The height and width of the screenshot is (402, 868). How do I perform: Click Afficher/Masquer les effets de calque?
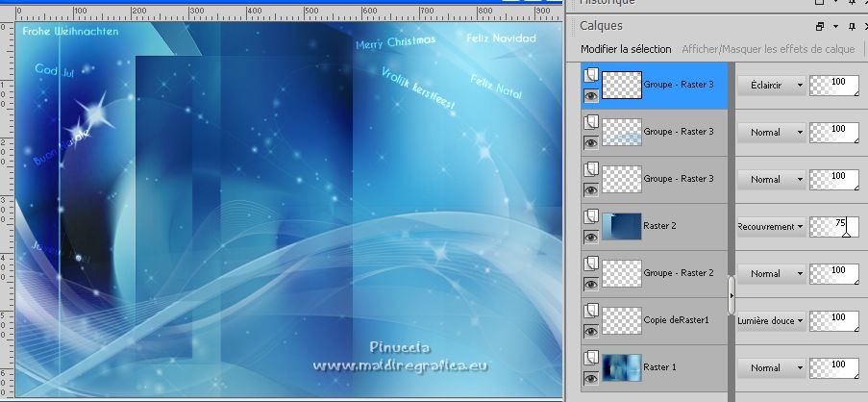pos(768,49)
